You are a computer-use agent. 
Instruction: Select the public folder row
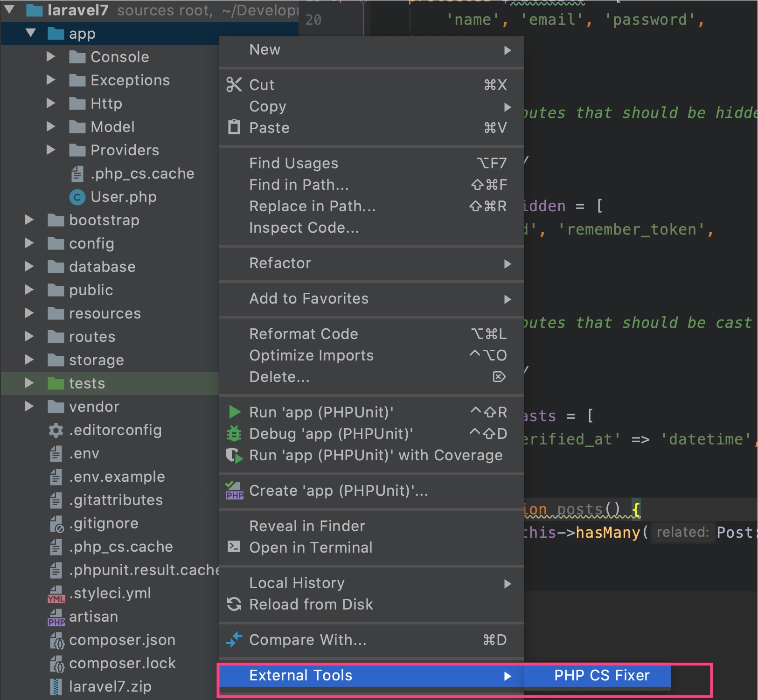(110, 290)
